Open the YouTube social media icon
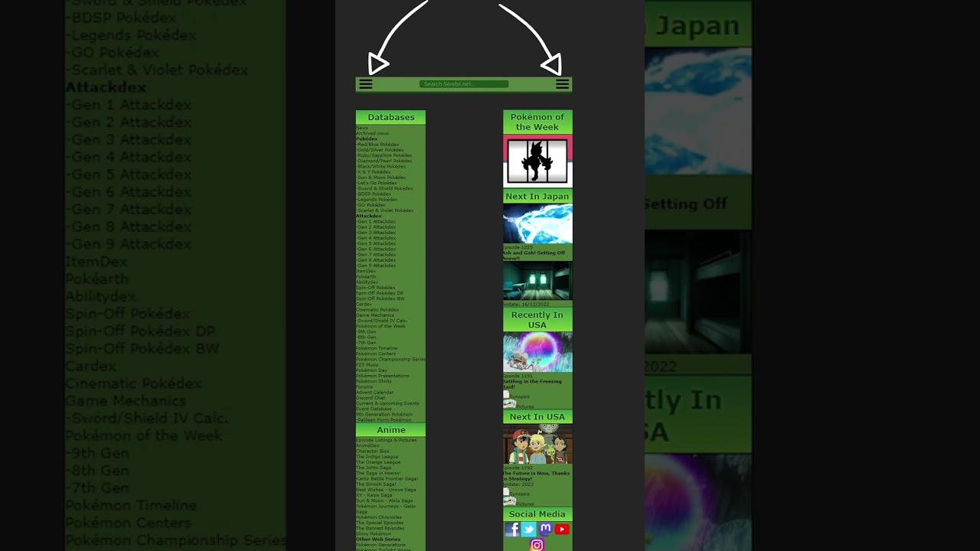The height and width of the screenshot is (551, 980). pyautogui.click(x=562, y=529)
